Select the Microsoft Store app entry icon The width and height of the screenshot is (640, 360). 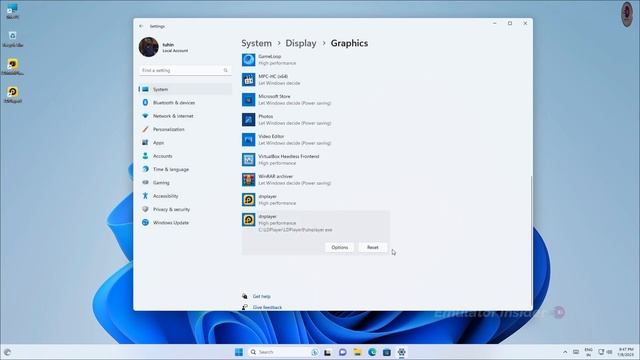[249, 100]
